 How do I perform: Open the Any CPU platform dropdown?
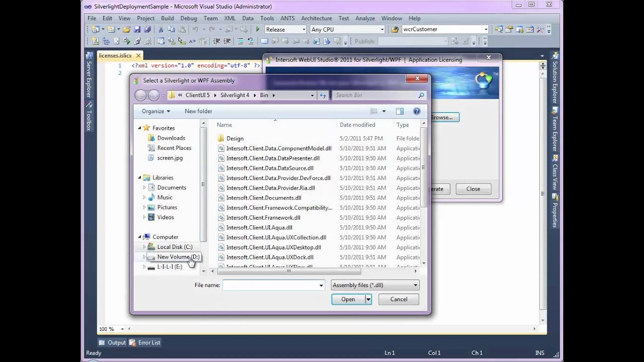[x=381, y=30]
